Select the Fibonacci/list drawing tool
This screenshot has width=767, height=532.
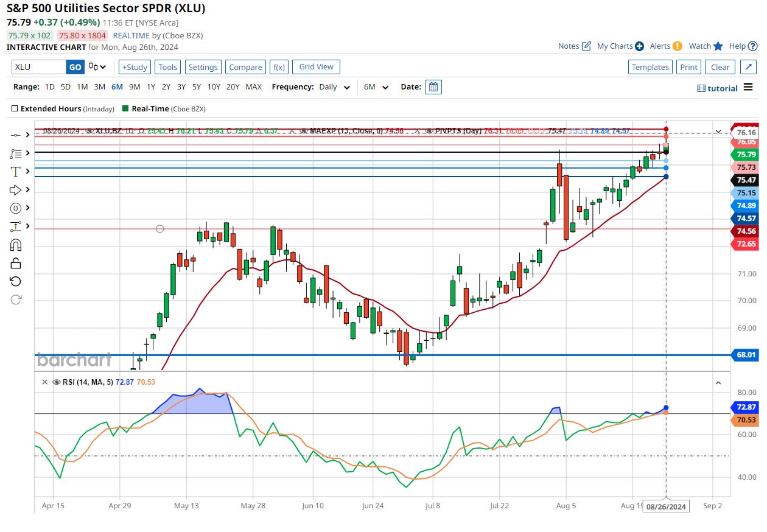coord(16,153)
